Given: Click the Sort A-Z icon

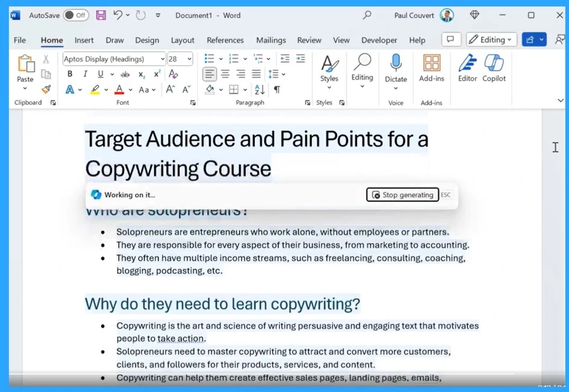Looking at the screenshot, I should (260, 90).
